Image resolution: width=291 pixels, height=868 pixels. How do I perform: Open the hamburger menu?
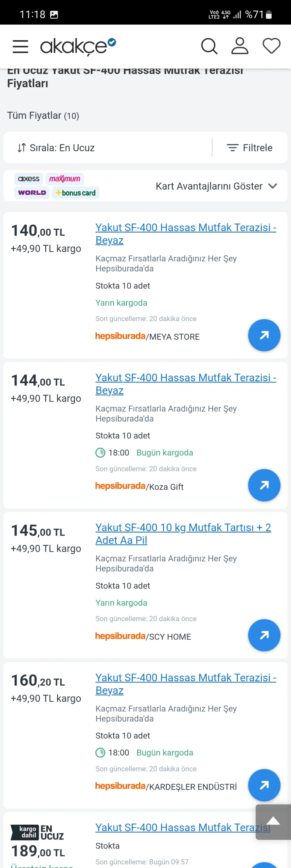coord(20,47)
